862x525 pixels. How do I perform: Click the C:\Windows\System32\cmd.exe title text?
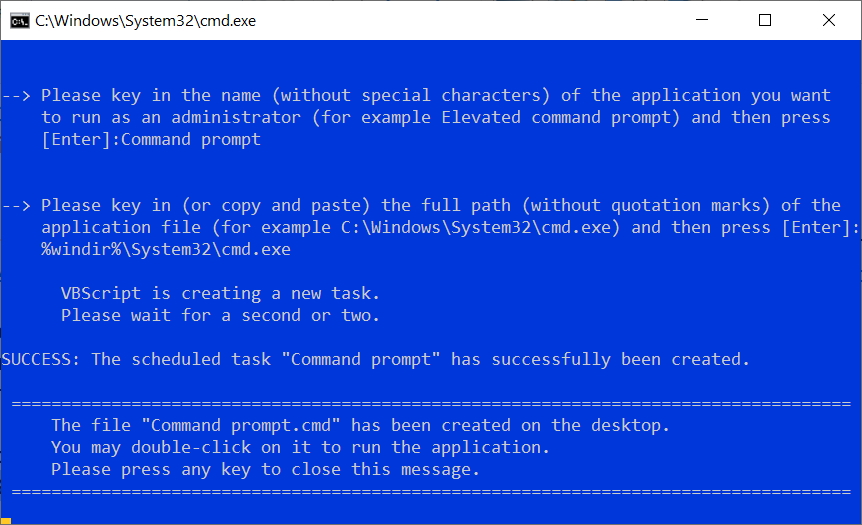click(146, 21)
